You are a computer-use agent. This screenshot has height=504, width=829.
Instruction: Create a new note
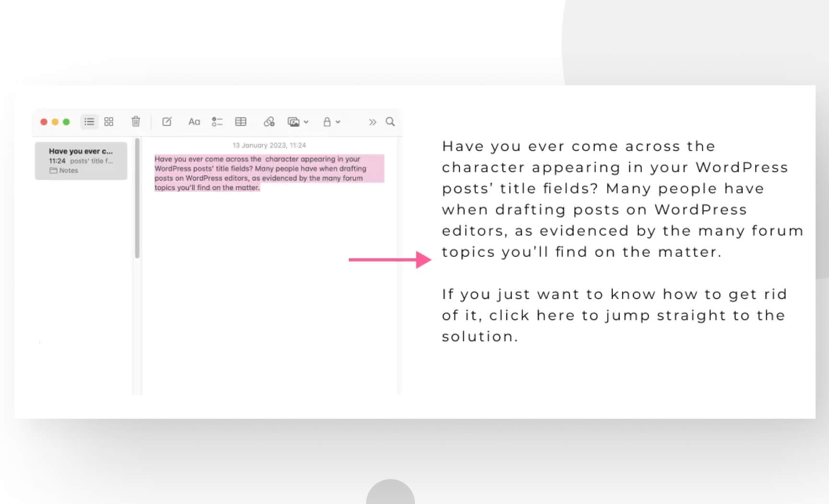(166, 122)
